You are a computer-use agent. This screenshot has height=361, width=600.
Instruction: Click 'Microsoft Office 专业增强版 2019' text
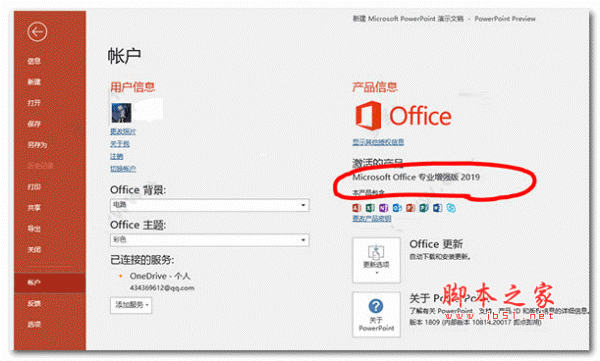click(x=416, y=177)
